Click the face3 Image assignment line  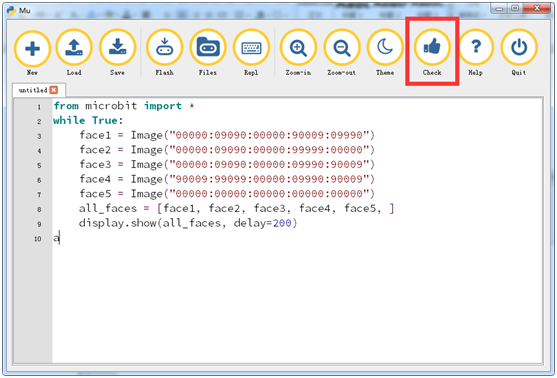click(x=227, y=164)
